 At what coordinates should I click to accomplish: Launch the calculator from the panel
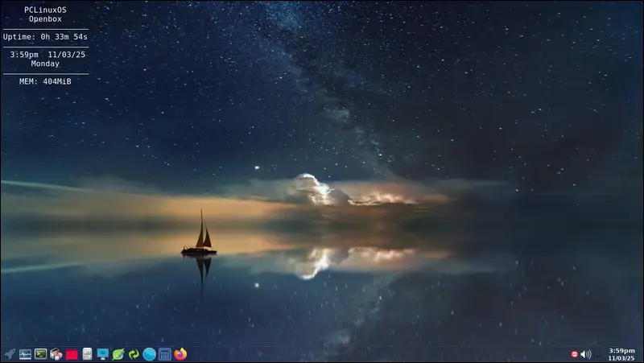pos(165,354)
